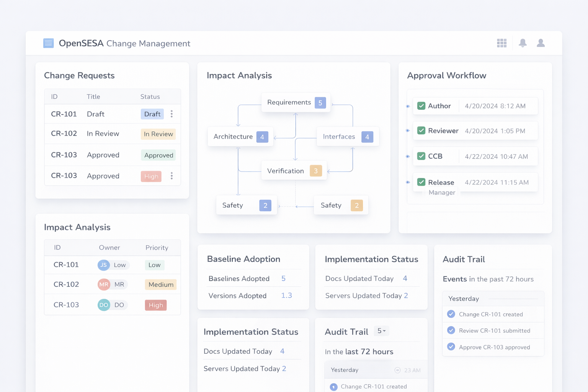The height and width of the screenshot is (392, 588).
Task: Click the Yesterday heading in the Events list
Action: pyautogui.click(x=464, y=299)
